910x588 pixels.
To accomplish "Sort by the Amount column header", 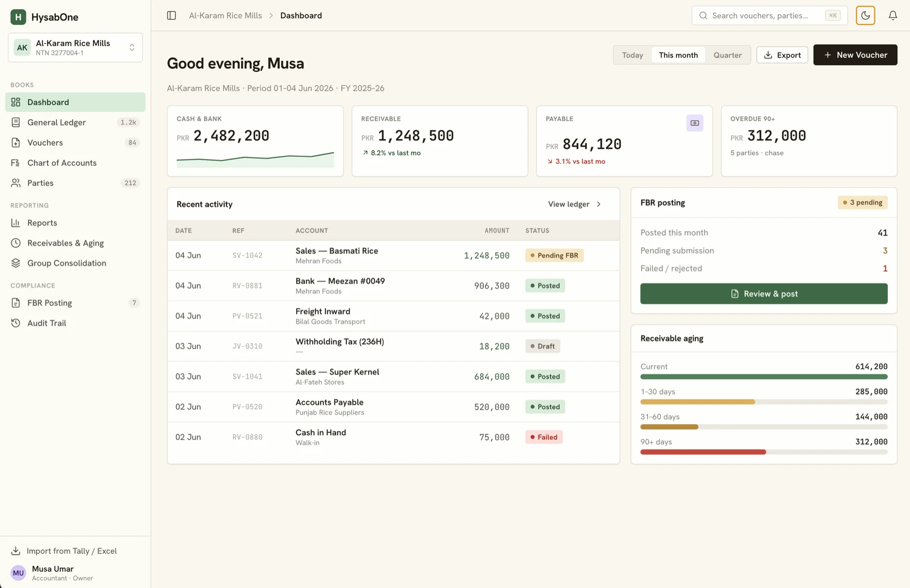I will (497, 231).
